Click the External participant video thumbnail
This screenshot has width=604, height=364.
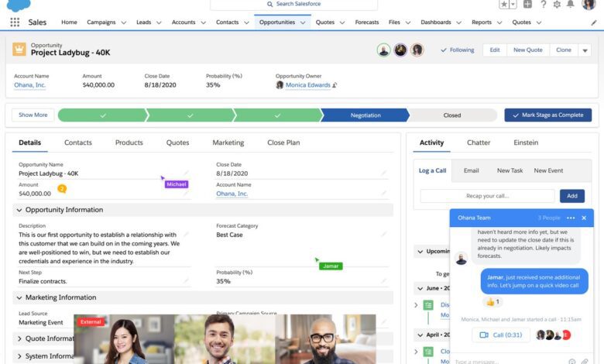[124, 339]
